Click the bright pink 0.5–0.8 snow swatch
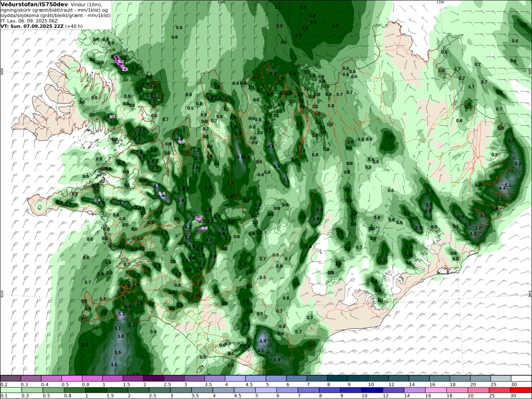Viewport: 532px width, 399px height. tap(72, 379)
